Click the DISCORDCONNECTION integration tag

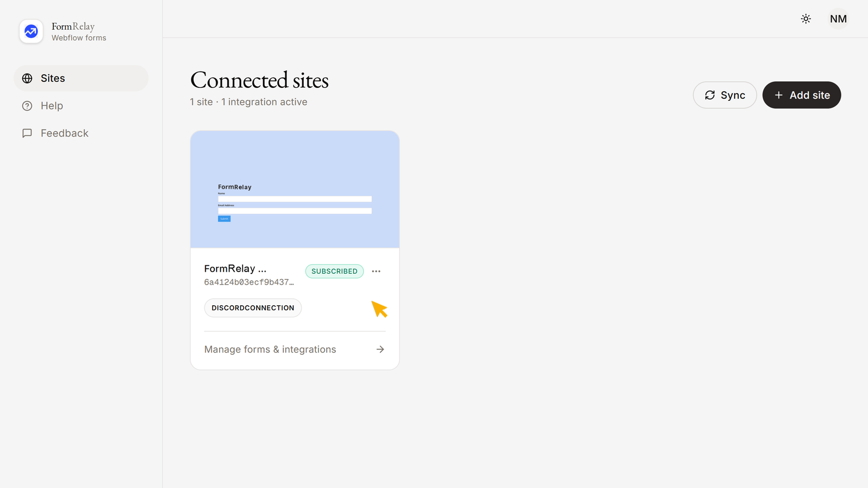point(253,308)
